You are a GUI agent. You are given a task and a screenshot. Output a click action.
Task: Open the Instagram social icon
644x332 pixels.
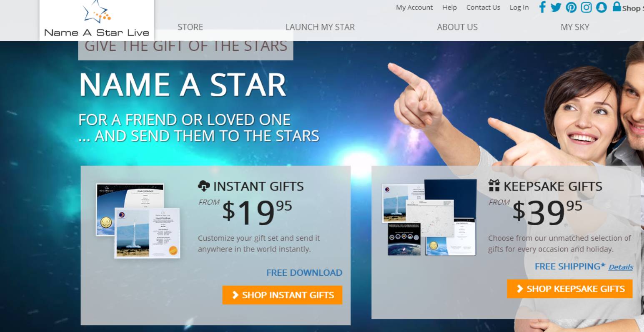pos(586,8)
